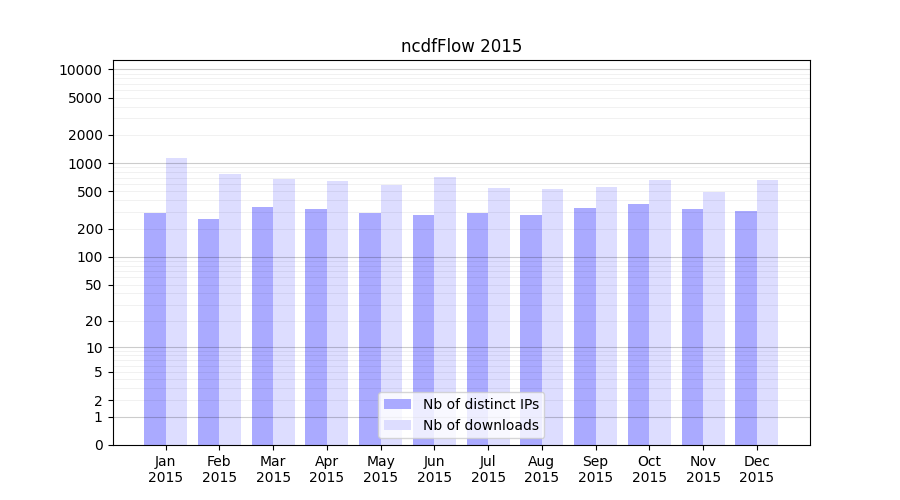Click the Oct 2015 distinct IPs bar

(x=638, y=324)
